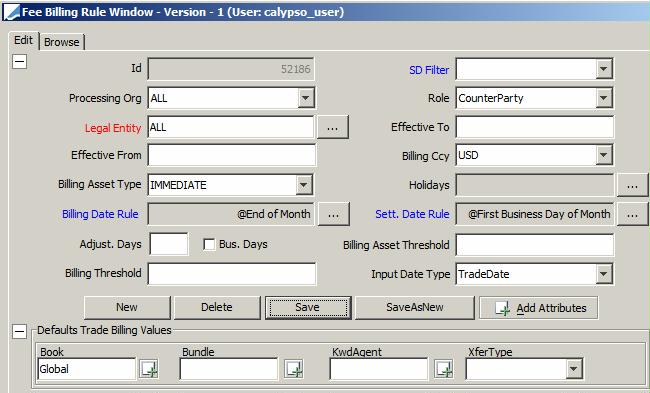Focus the Legal Entity field
This screenshot has width=650, height=393.
(x=231, y=127)
